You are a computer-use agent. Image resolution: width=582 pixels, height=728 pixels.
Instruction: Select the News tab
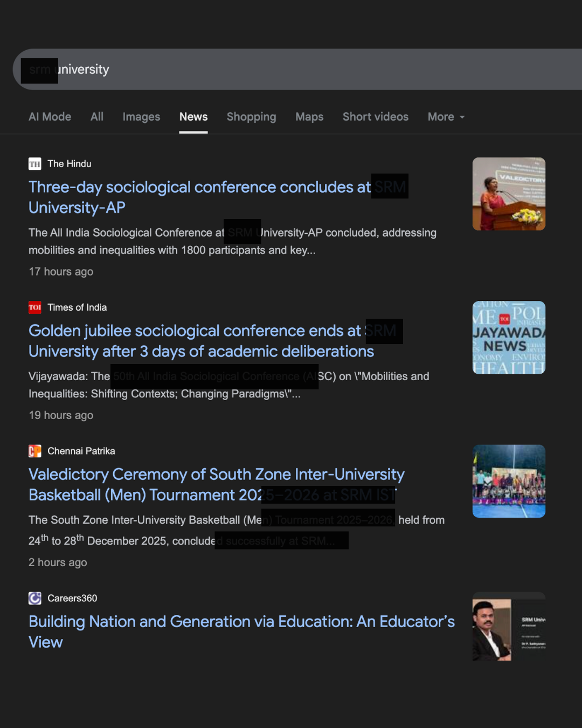(x=193, y=117)
